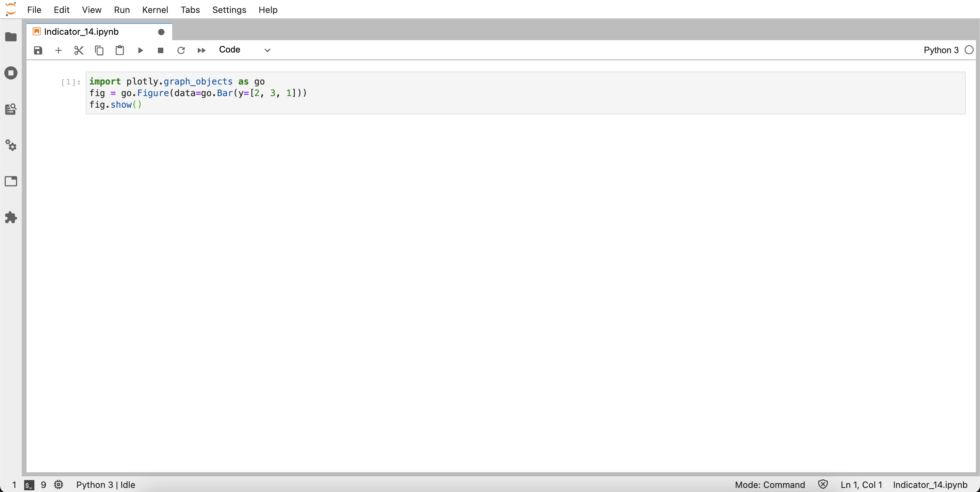Show running terminals and kernels panel
This screenshot has width=980, height=492.
coord(11,73)
